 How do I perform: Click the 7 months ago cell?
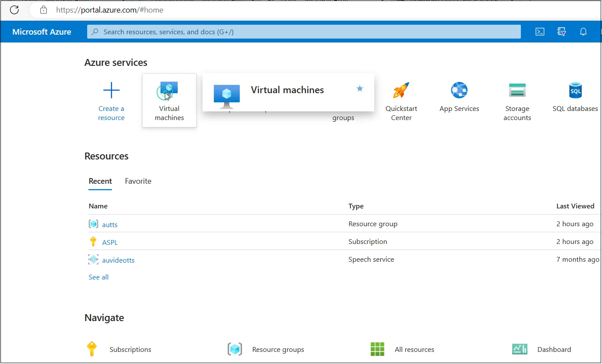tap(578, 259)
